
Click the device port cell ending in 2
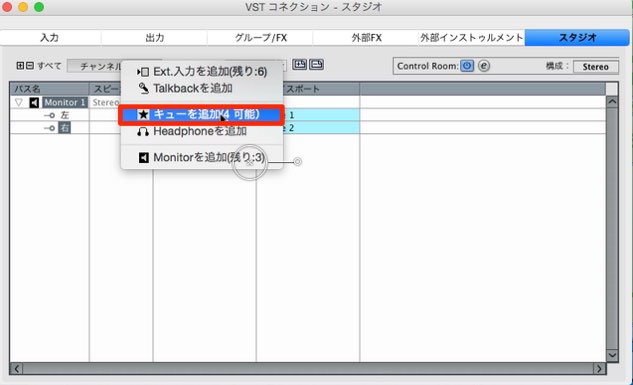pyautogui.click(x=321, y=128)
